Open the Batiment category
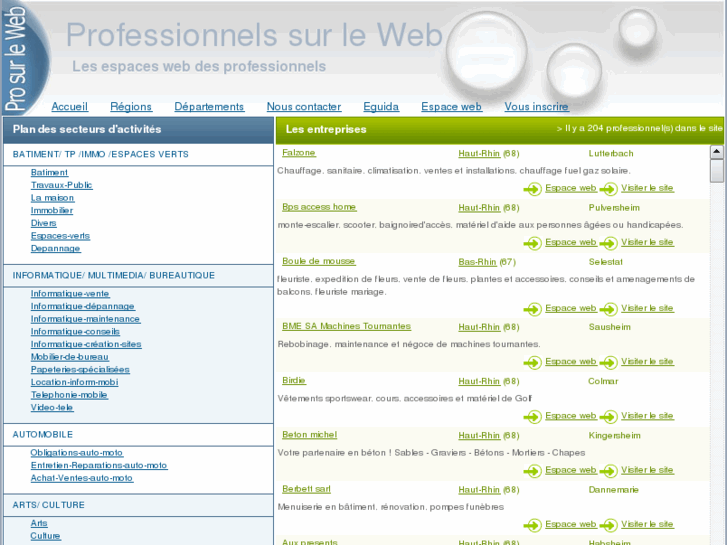 click(49, 173)
